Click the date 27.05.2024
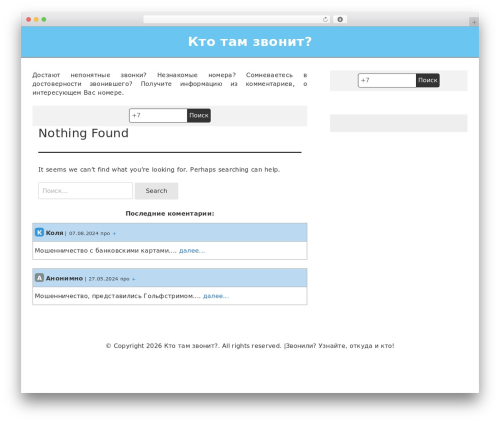Viewport: 500px width, 423px height. pyautogui.click(x=103, y=279)
